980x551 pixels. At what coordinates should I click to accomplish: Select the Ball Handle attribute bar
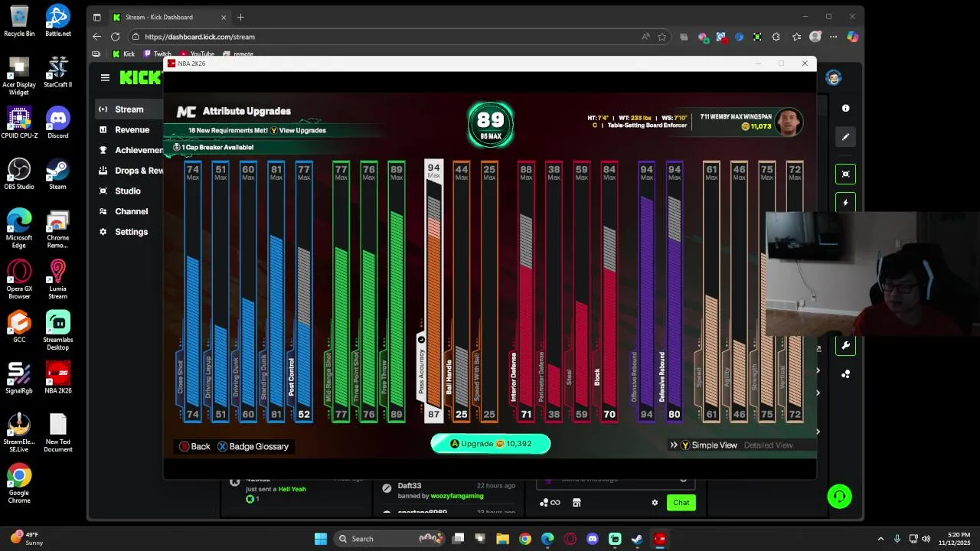pos(461,291)
